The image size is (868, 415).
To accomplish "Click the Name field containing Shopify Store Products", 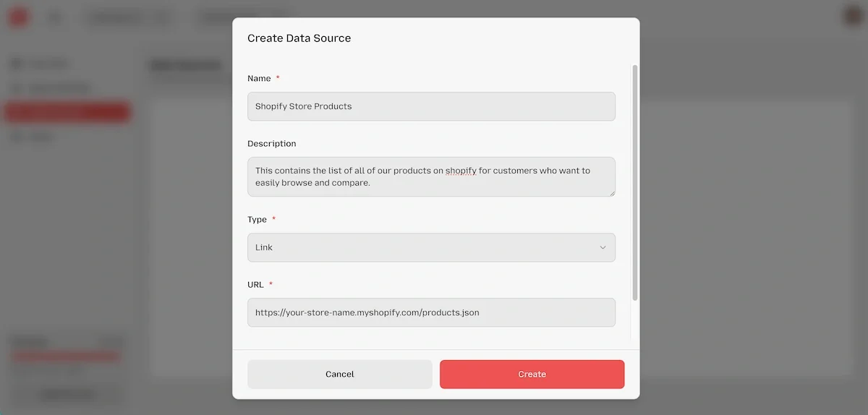I will point(431,106).
